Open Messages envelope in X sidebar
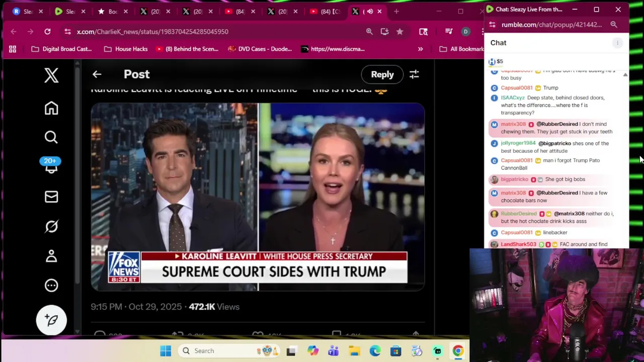This screenshot has height=362, width=644. coord(51,197)
